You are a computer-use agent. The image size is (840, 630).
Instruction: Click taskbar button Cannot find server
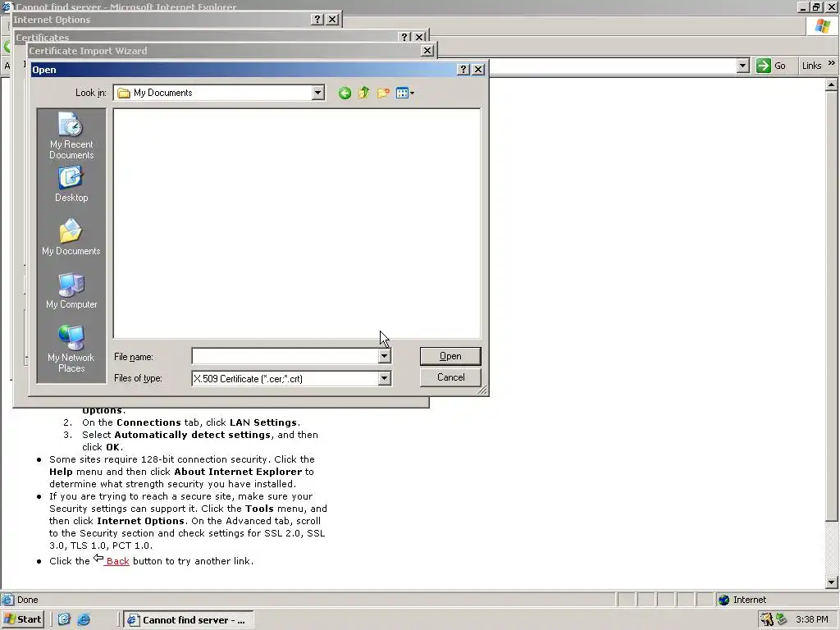click(189, 620)
